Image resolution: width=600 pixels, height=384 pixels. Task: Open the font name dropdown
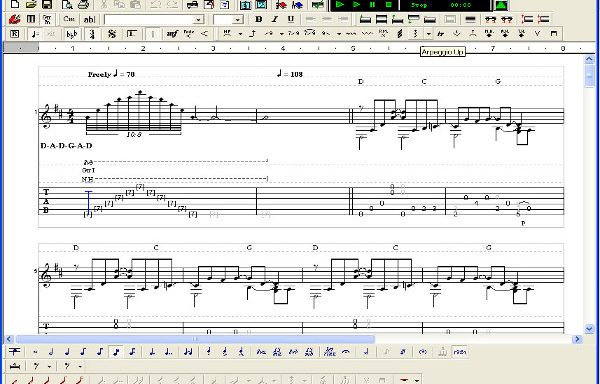[199, 20]
